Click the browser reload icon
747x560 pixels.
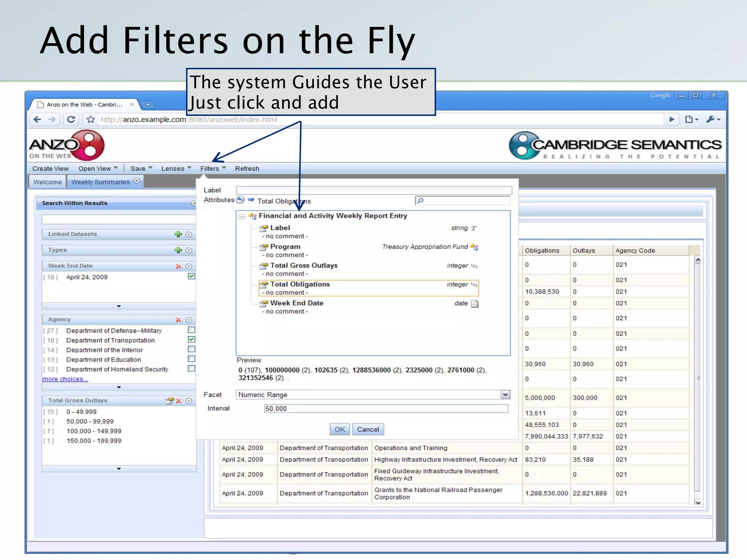click(x=71, y=119)
